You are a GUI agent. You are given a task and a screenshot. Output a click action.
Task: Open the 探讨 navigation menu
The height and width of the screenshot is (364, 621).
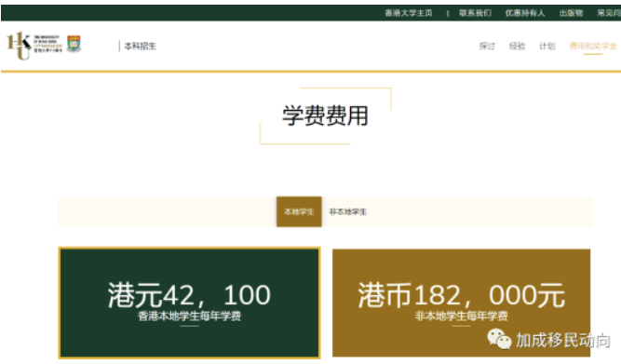point(487,46)
